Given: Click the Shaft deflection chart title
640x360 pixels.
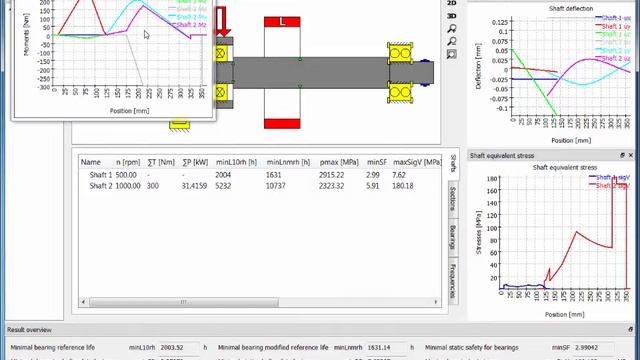Looking at the screenshot, I should [571, 8].
